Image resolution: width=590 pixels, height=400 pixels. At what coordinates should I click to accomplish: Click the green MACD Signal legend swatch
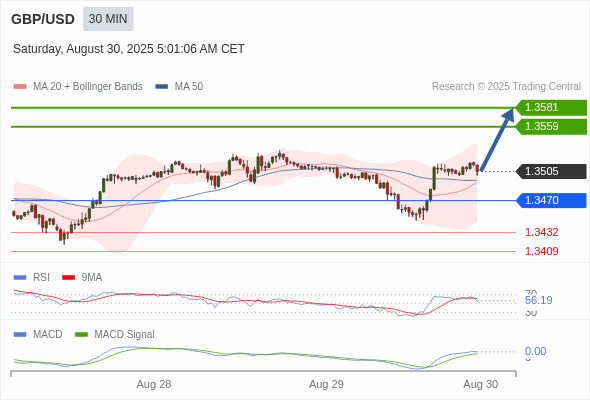point(81,335)
